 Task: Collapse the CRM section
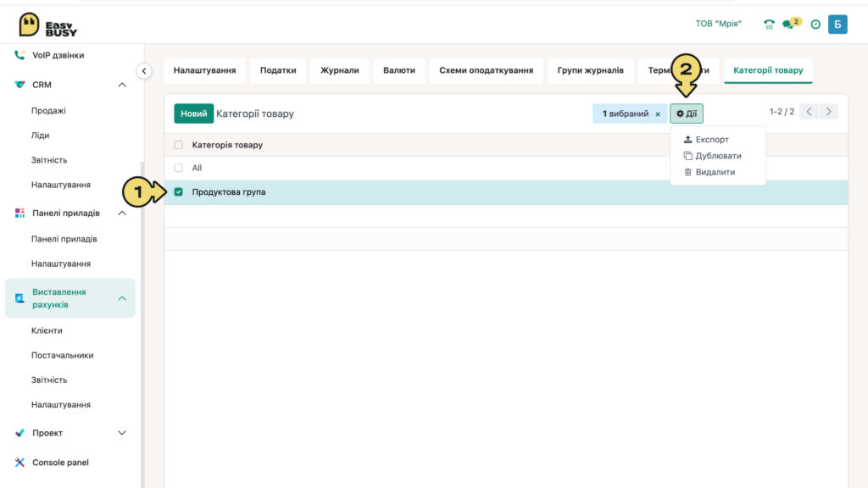click(122, 85)
